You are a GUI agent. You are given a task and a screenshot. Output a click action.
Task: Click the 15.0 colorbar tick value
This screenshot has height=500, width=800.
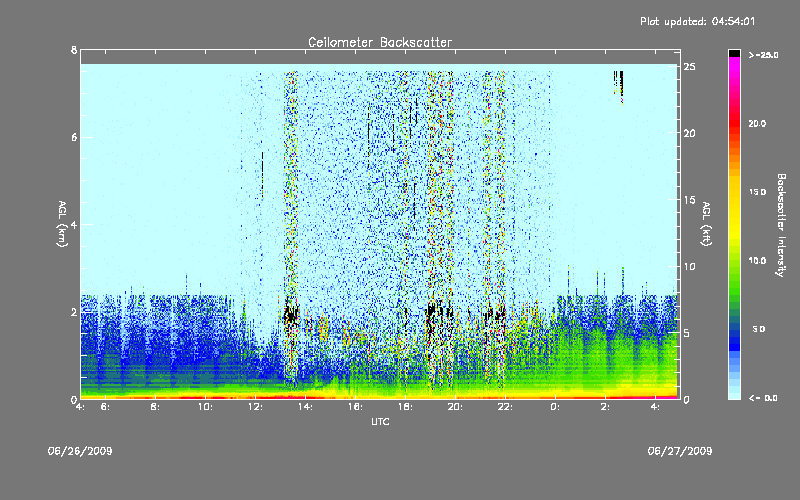(x=757, y=192)
